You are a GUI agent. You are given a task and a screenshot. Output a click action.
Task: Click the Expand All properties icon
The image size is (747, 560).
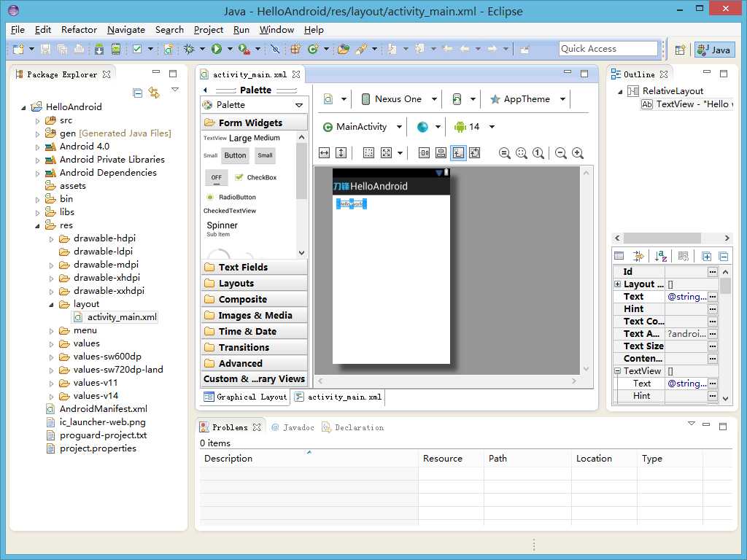tap(706, 256)
